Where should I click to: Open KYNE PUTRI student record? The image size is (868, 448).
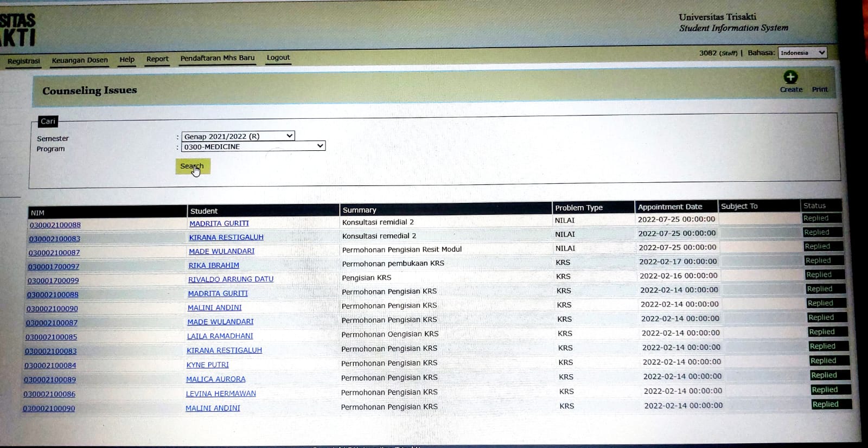tap(207, 365)
